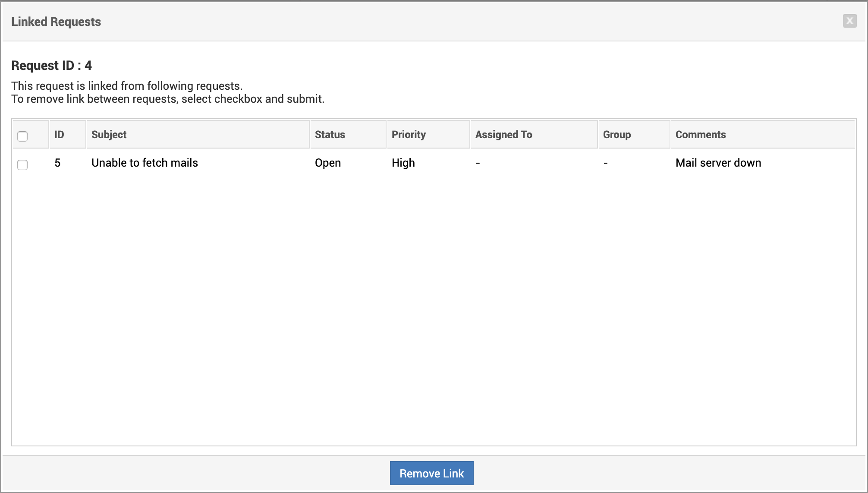Click the empty Group dash cell
Viewport: 868px width, 493px height.
(606, 163)
